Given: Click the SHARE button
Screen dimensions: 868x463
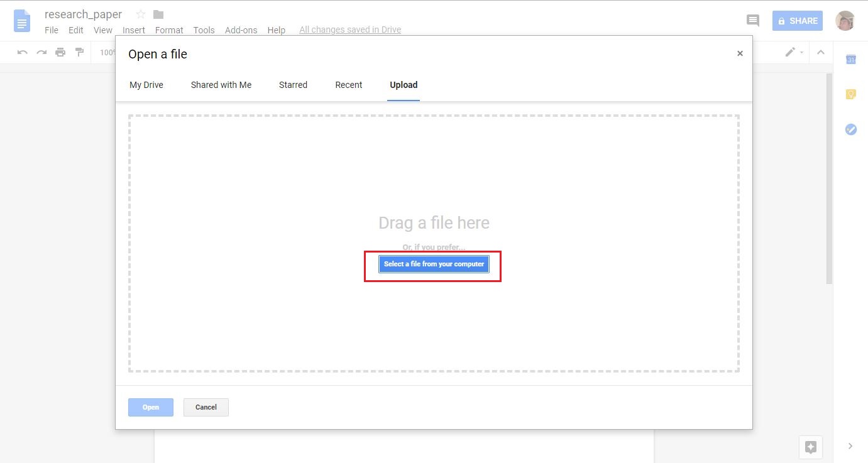Looking at the screenshot, I should click(798, 21).
